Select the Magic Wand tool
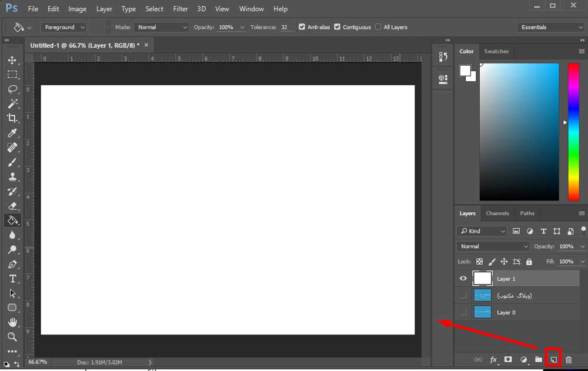The width and height of the screenshot is (588, 371). click(12, 103)
